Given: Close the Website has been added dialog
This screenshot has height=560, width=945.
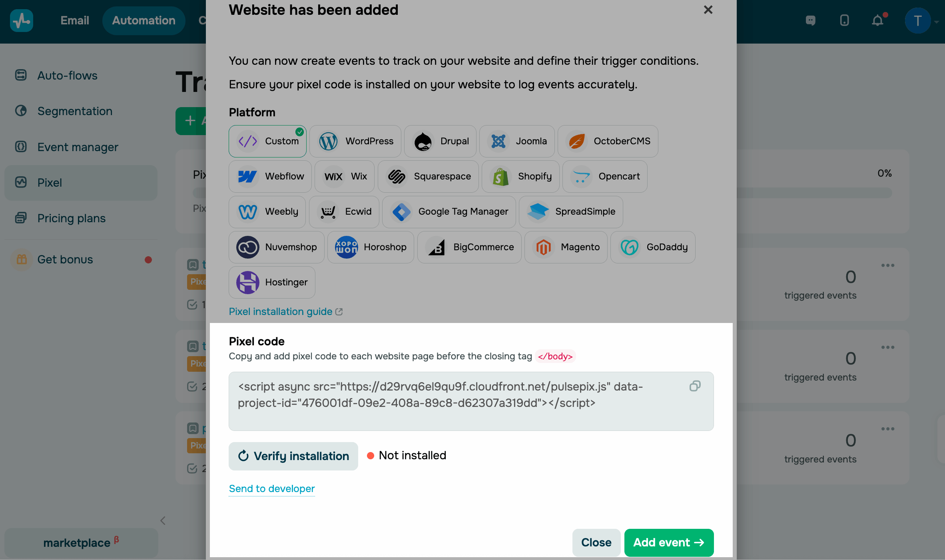Looking at the screenshot, I should (x=708, y=10).
